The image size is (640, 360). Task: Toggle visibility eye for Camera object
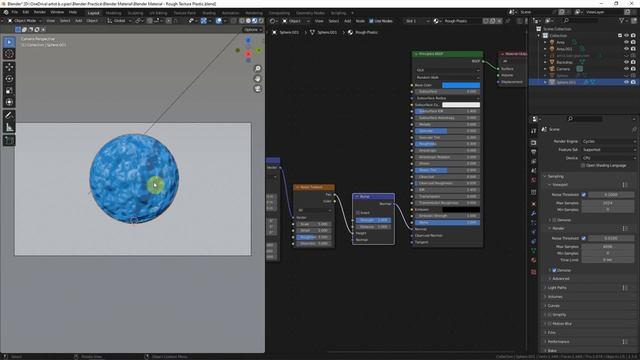pyautogui.click(x=627, y=69)
